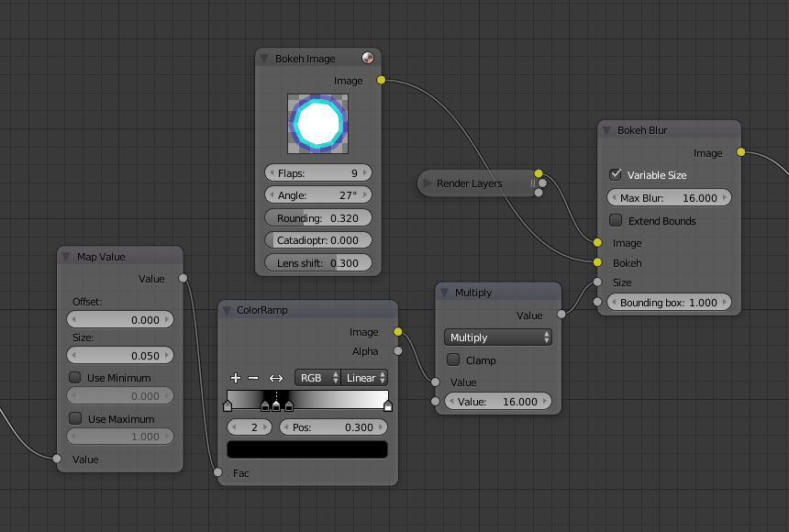Disable the Variable Size checkbox
The width and height of the screenshot is (789, 532).
coord(616,174)
